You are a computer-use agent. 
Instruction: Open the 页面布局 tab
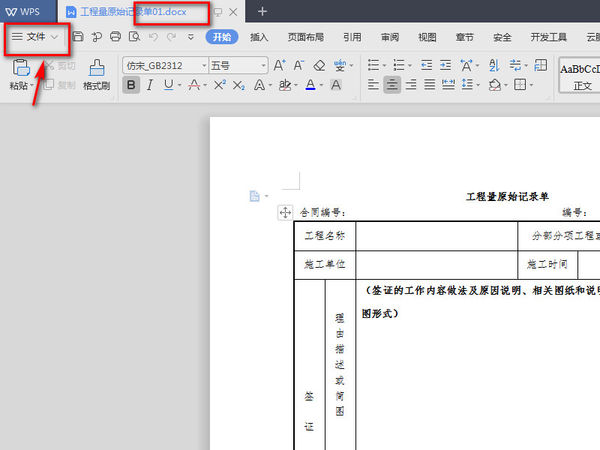click(x=306, y=37)
